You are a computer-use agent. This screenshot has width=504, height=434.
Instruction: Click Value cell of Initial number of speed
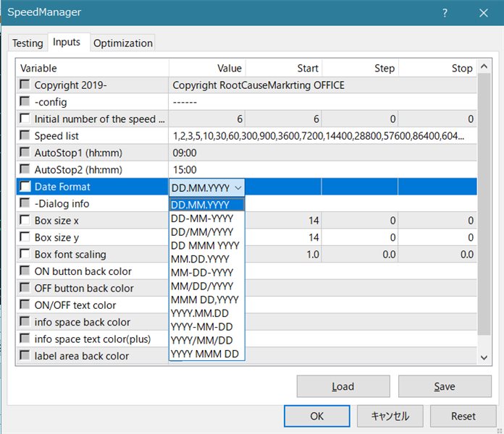click(207, 119)
